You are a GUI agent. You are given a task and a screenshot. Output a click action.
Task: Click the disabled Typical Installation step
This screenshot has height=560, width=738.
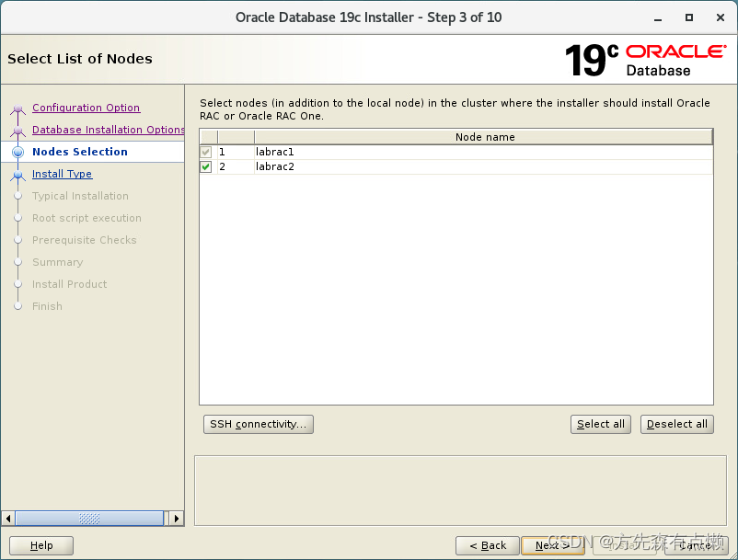[x=80, y=196]
